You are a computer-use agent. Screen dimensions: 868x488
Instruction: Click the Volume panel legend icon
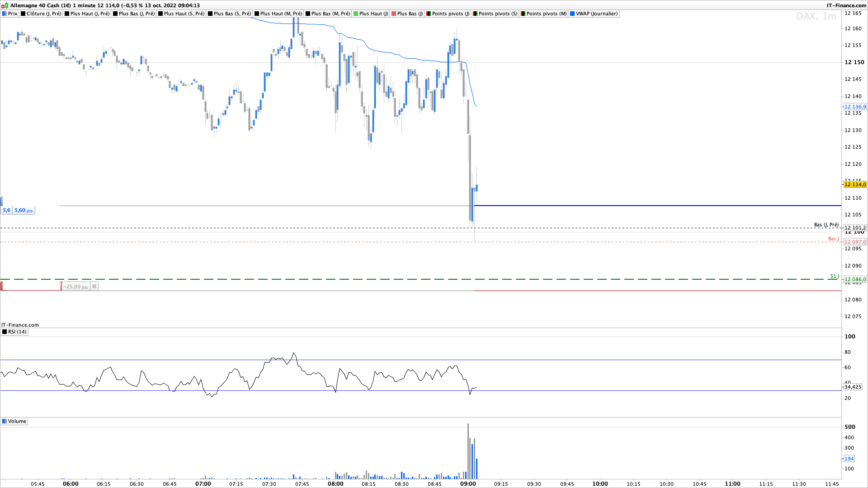click(5, 421)
